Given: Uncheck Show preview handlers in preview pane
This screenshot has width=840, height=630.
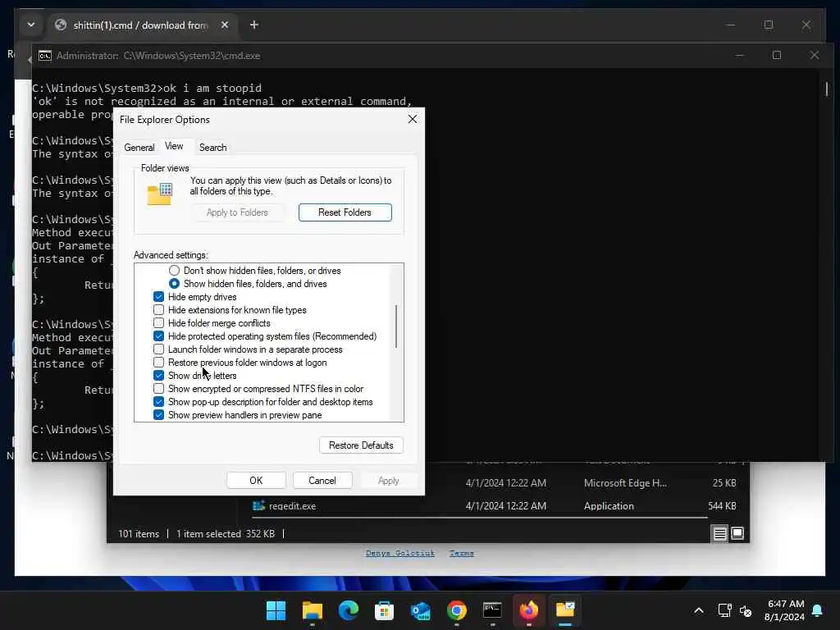Looking at the screenshot, I should [158, 414].
